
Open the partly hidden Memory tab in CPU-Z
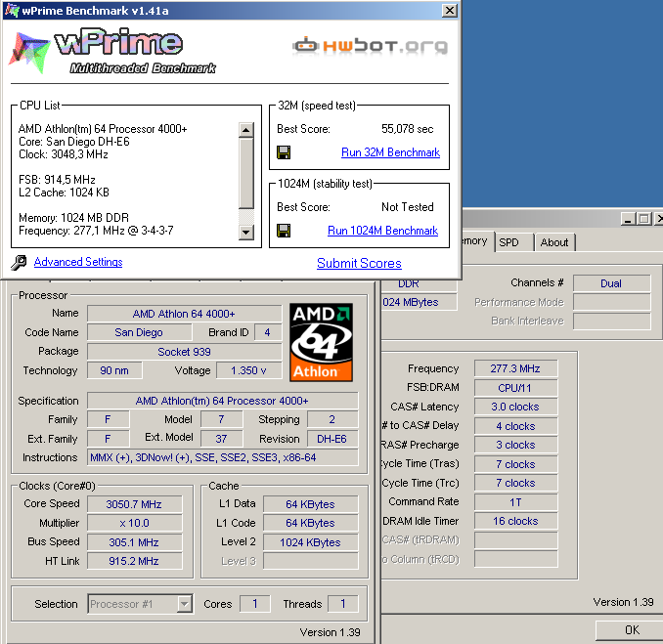(477, 241)
